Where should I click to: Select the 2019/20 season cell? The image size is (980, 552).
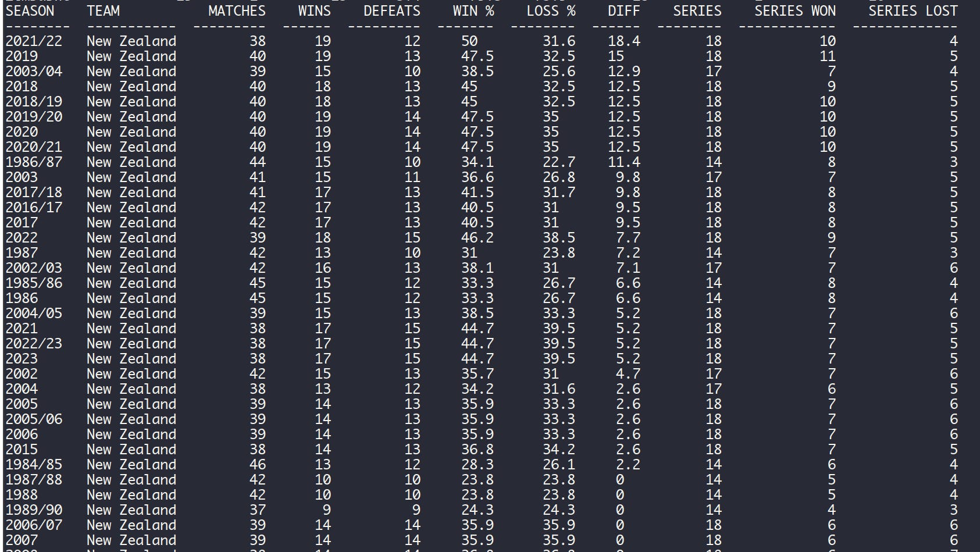(34, 117)
